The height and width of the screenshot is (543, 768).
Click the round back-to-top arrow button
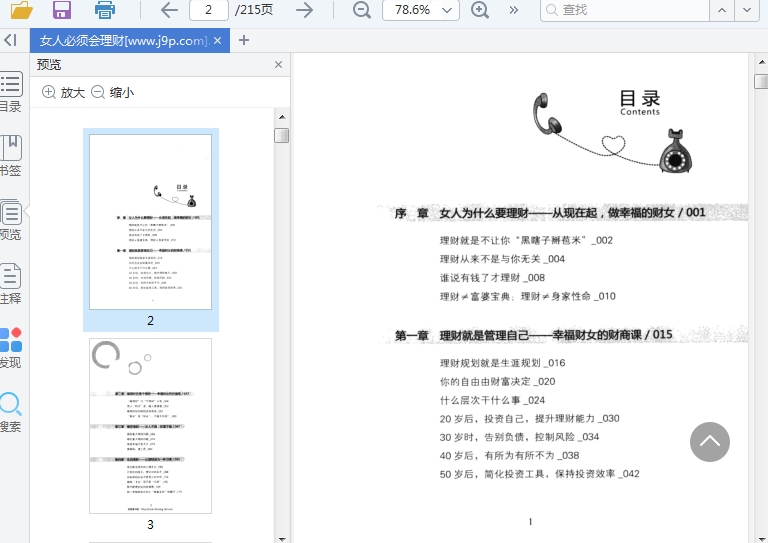point(710,442)
